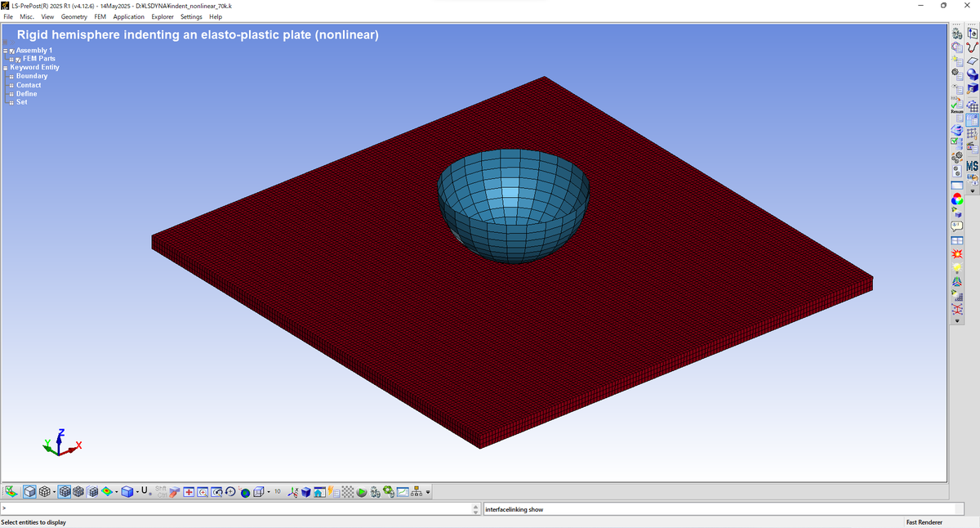Toggle the Shft Ctrl key mode button
Image resolution: width=980 pixels, height=528 pixels.
pyautogui.click(x=161, y=492)
